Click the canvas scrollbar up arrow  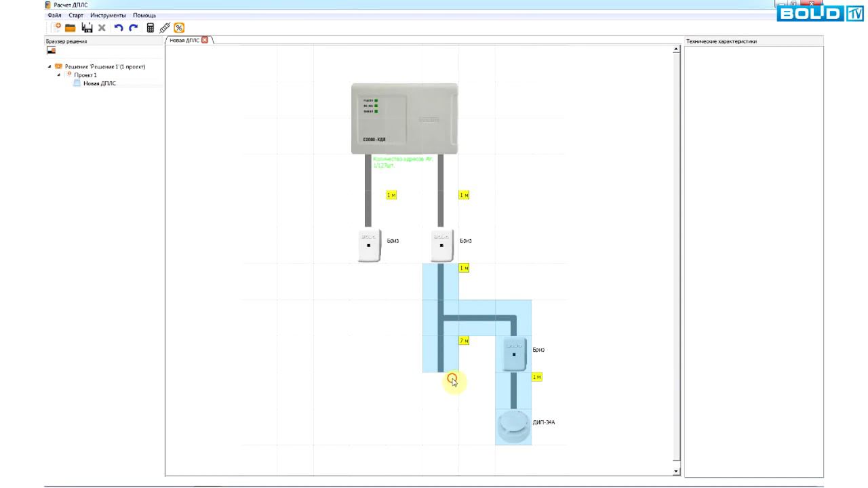pos(676,49)
